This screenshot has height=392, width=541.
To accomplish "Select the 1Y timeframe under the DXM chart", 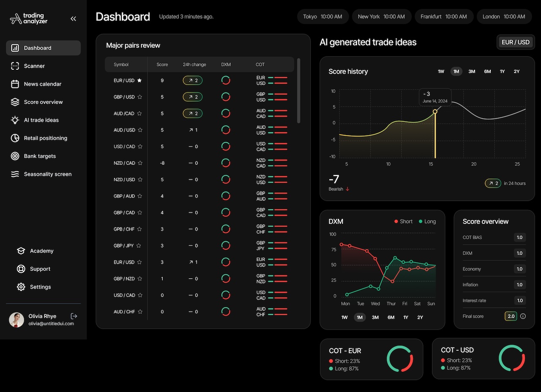I will (405, 317).
